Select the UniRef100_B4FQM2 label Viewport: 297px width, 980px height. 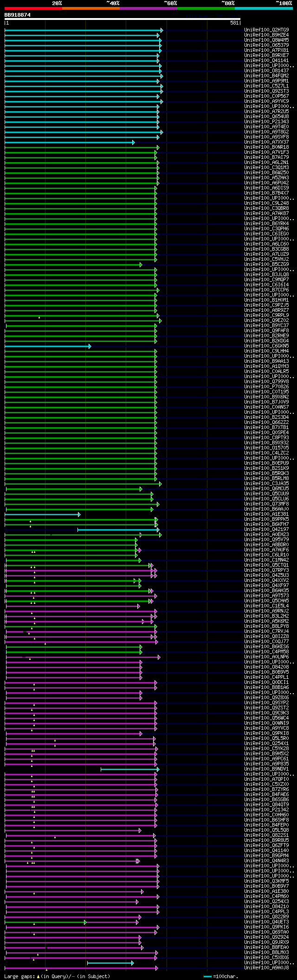coord(266,76)
